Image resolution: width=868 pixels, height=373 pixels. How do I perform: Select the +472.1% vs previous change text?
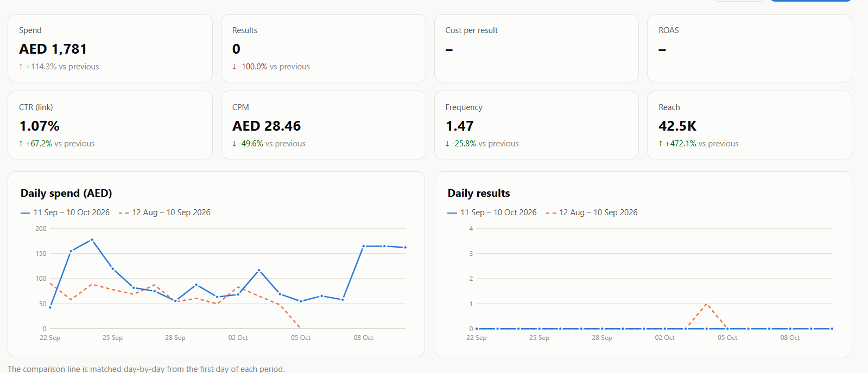click(x=699, y=144)
